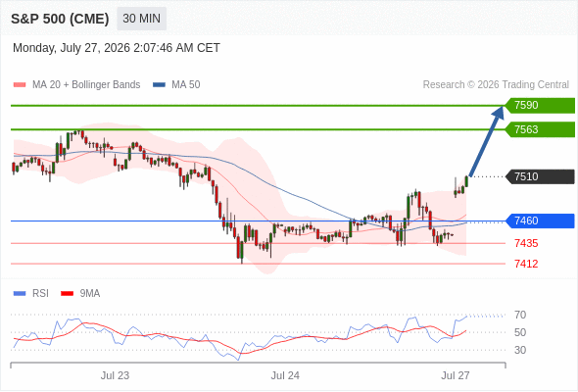Select the MA 20 + Bollinger Bands legend label
This screenshot has height=392, width=578.
coord(86,85)
